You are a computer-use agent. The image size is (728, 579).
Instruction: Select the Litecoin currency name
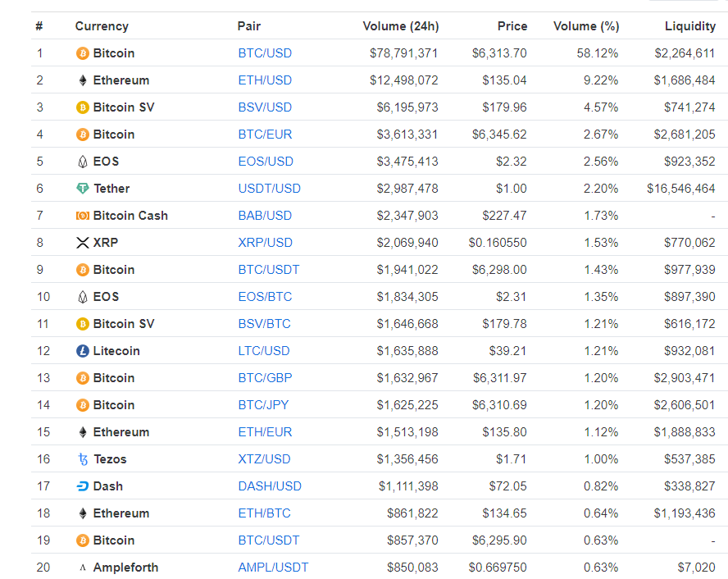click(116, 351)
